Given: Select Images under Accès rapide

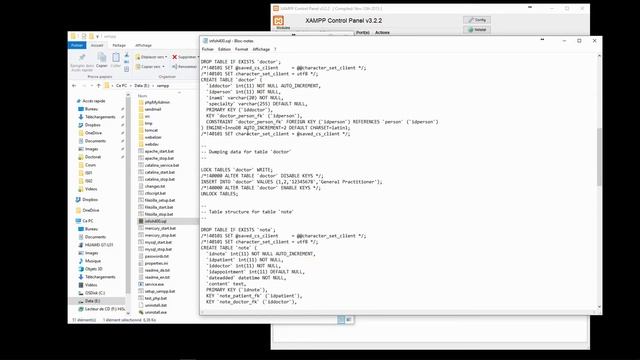Looking at the screenshot, I should tap(91, 149).
